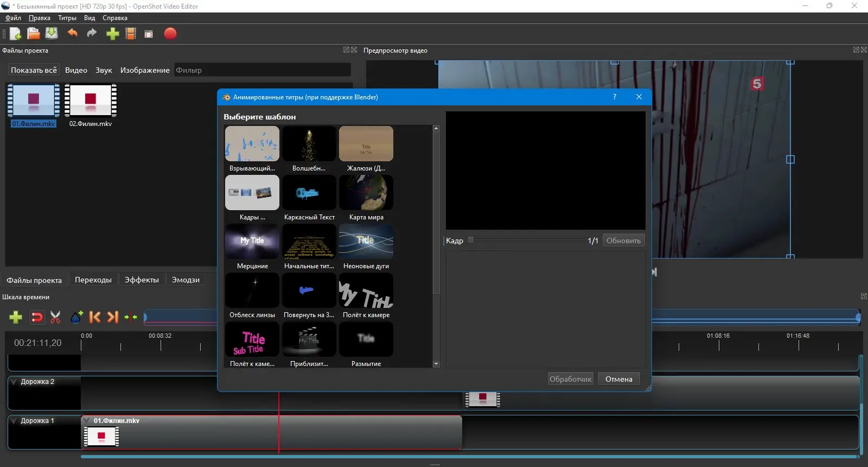Click the orange Undo arrow
Screen dimensions: 868x467
click(x=72, y=34)
